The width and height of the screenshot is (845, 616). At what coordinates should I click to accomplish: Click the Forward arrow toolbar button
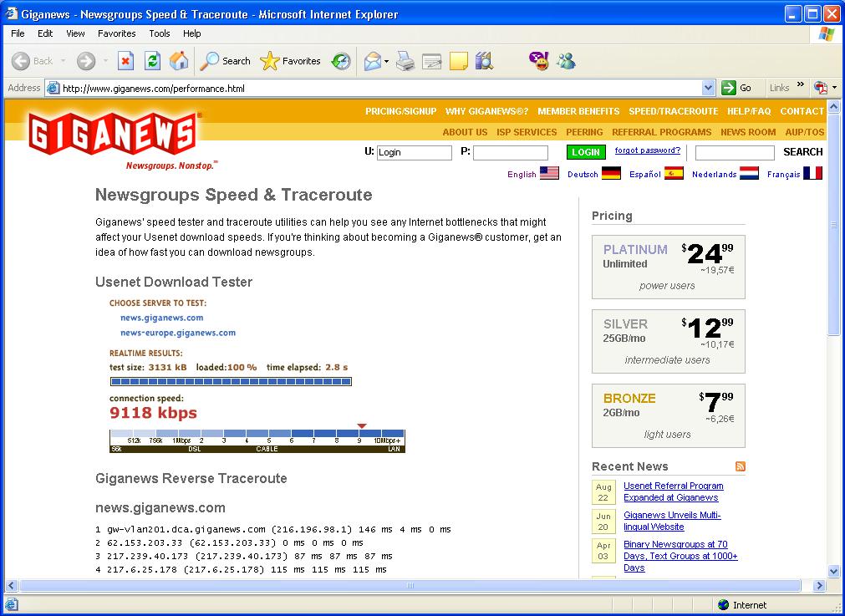pyautogui.click(x=86, y=61)
